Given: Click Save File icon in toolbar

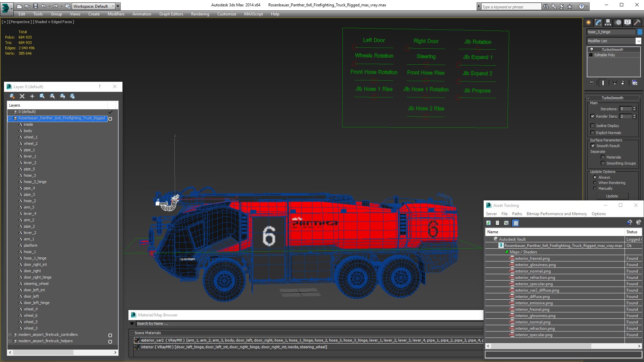Looking at the screenshot, I should (x=35, y=6).
